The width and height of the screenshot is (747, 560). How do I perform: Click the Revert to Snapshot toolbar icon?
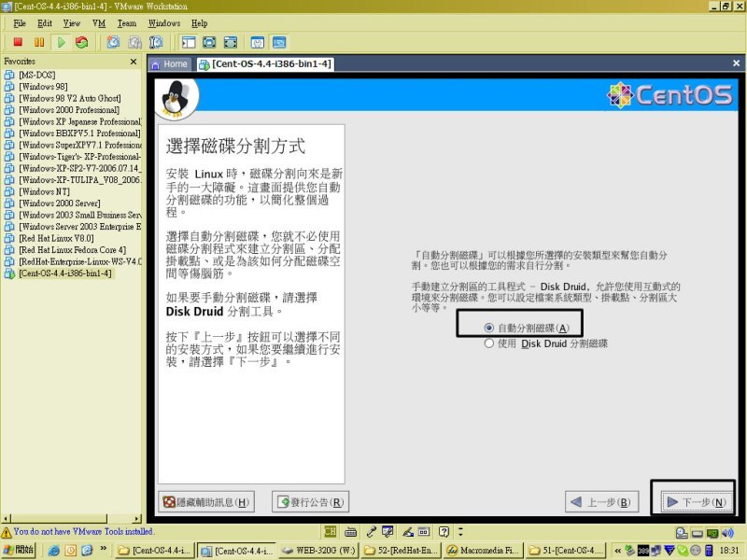pyautogui.click(x=134, y=42)
